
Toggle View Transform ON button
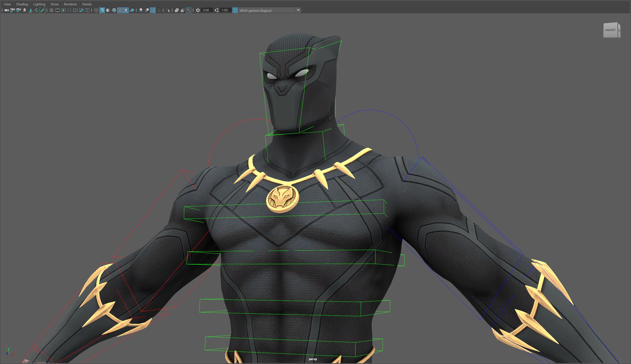[235, 10]
